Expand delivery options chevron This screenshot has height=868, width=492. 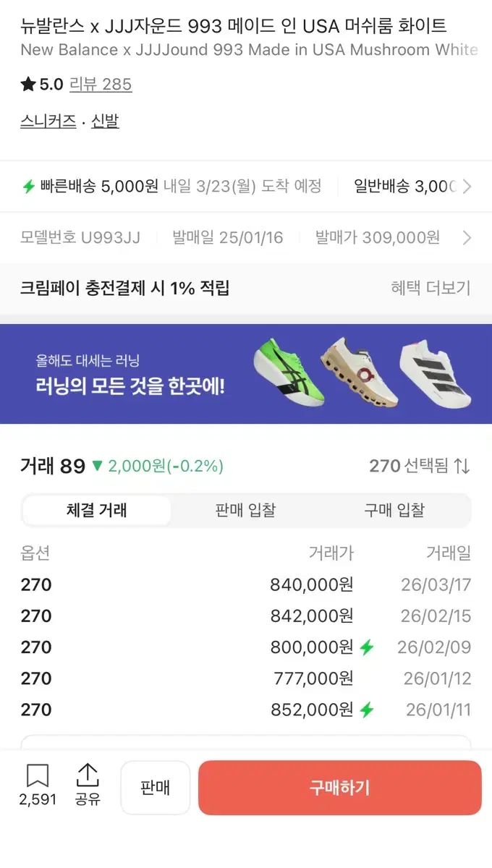click(x=467, y=187)
